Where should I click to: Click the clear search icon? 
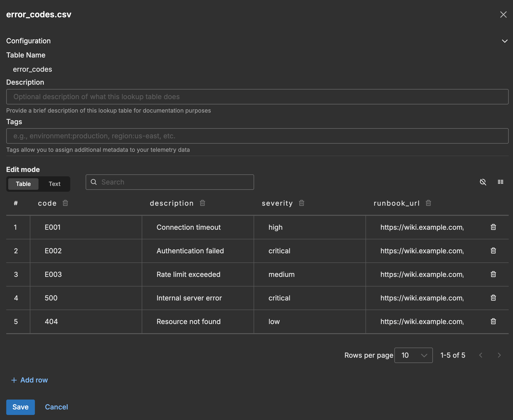pyautogui.click(x=483, y=182)
